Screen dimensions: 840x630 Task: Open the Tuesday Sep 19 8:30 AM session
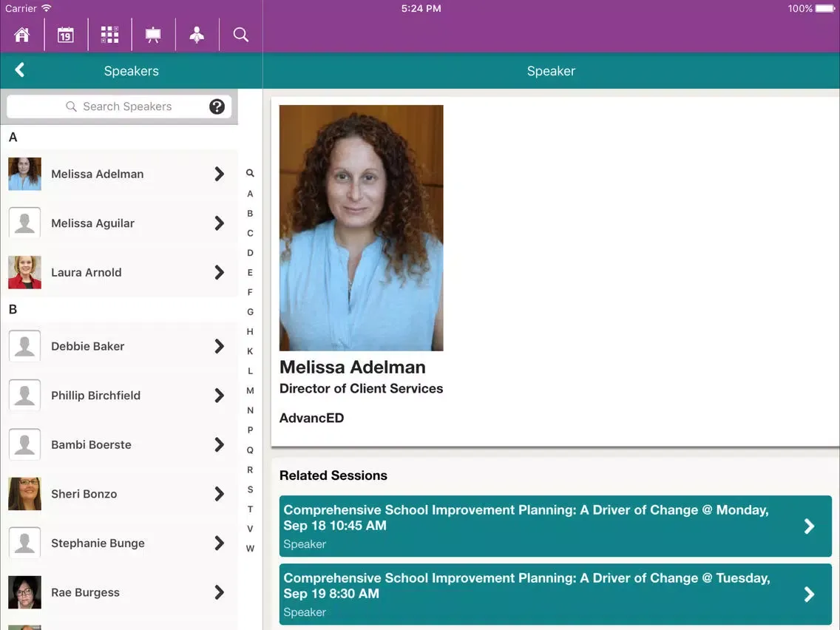pyautogui.click(x=555, y=594)
